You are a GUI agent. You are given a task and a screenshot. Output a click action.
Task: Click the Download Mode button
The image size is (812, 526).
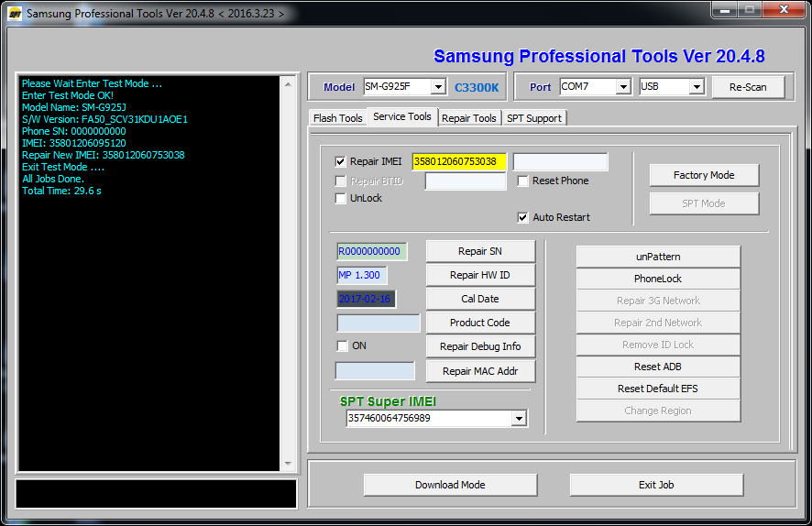click(x=450, y=485)
